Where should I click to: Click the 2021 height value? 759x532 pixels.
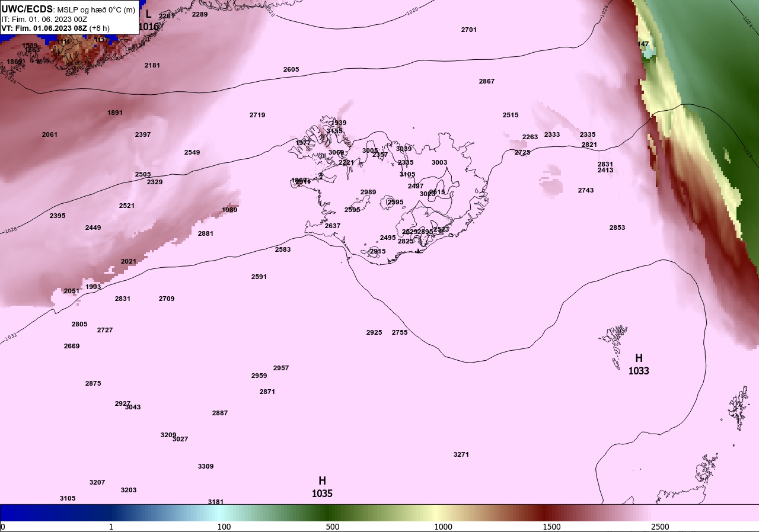click(129, 261)
